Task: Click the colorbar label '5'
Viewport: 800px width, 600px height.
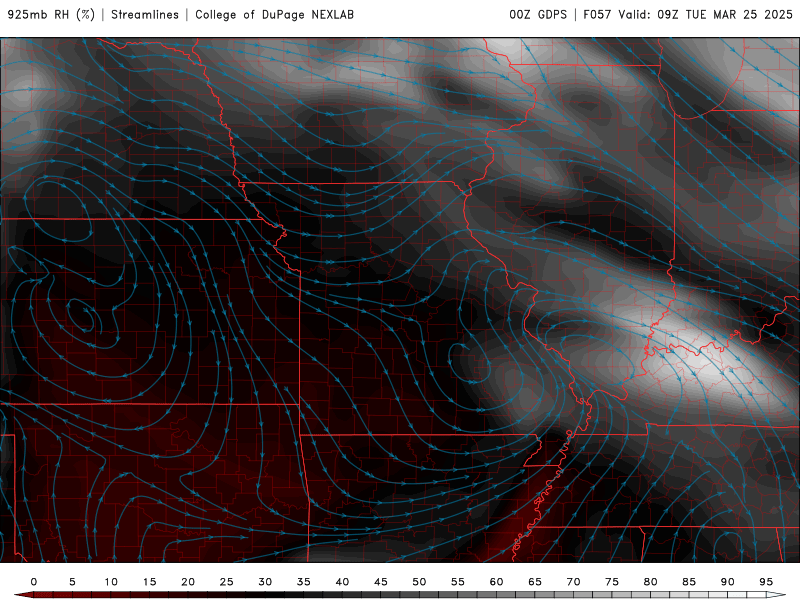Action: pos(72,582)
